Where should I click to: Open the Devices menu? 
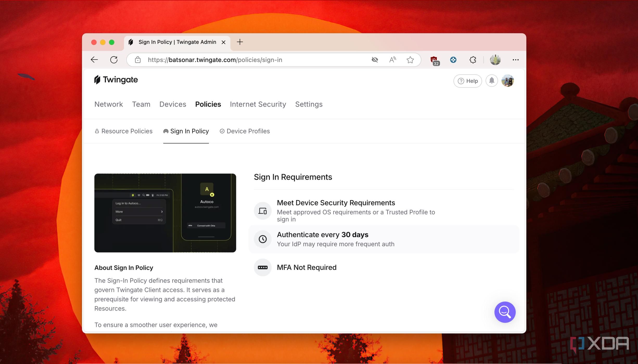173,104
